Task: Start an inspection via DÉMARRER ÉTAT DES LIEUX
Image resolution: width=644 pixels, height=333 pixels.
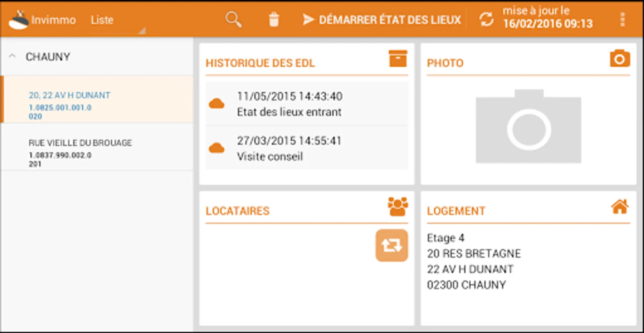Action: (x=382, y=19)
